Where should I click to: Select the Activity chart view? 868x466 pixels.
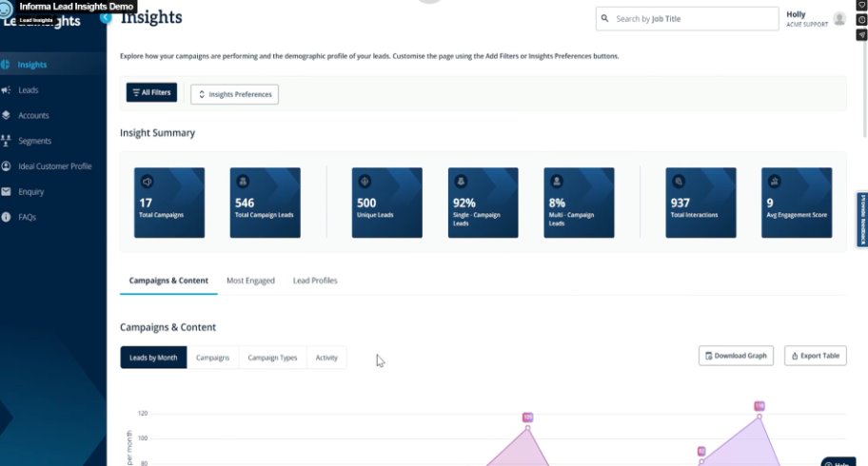click(326, 358)
